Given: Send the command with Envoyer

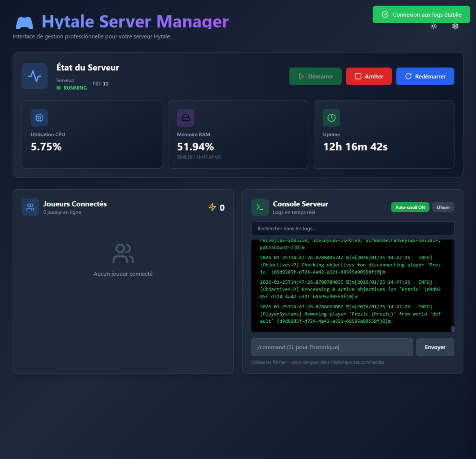Looking at the screenshot, I should pyautogui.click(x=435, y=347).
